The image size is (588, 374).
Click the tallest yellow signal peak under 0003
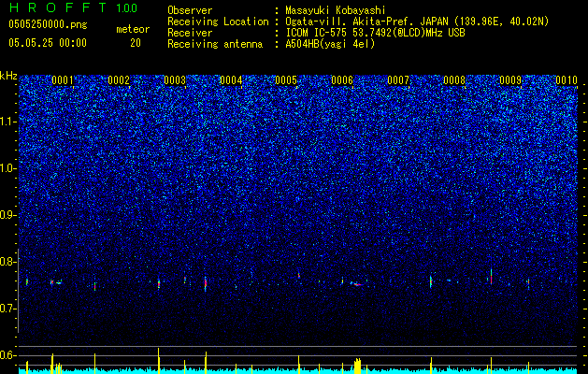tap(159, 361)
